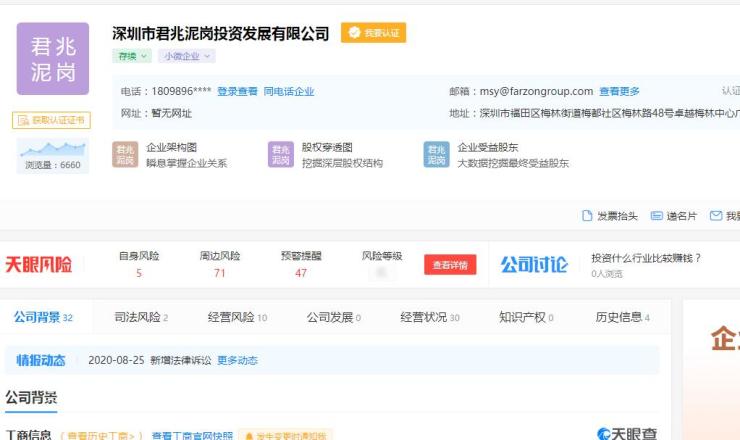Open 股权穿透图 text link
740x440 pixels.
click(x=327, y=147)
